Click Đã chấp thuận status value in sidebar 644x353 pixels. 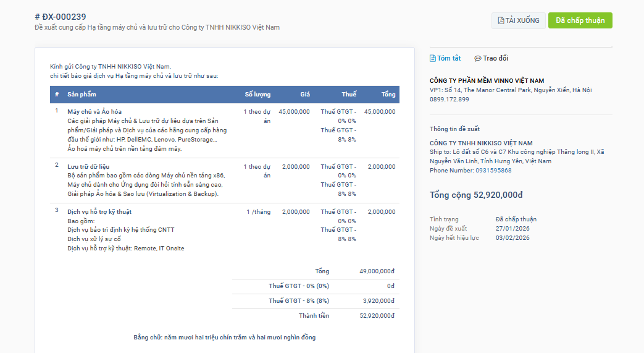pyautogui.click(x=516, y=219)
